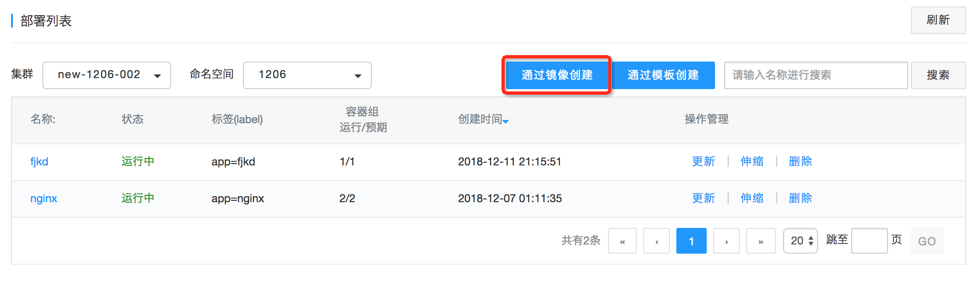Image resolution: width=980 pixels, height=295 pixels.
Task: Click 更新 for the nginx row
Action: tap(703, 199)
